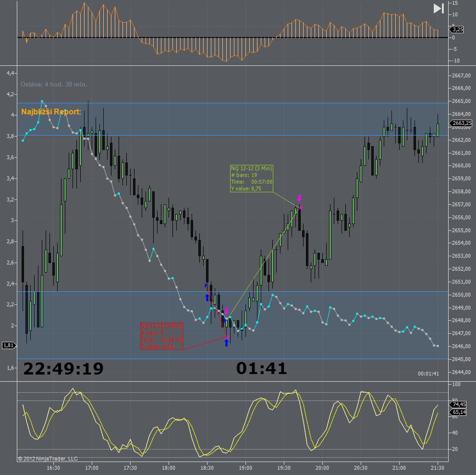Click the 17:00 time axis label
This screenshot has height=475, width=476.
(x=92, y=468)
